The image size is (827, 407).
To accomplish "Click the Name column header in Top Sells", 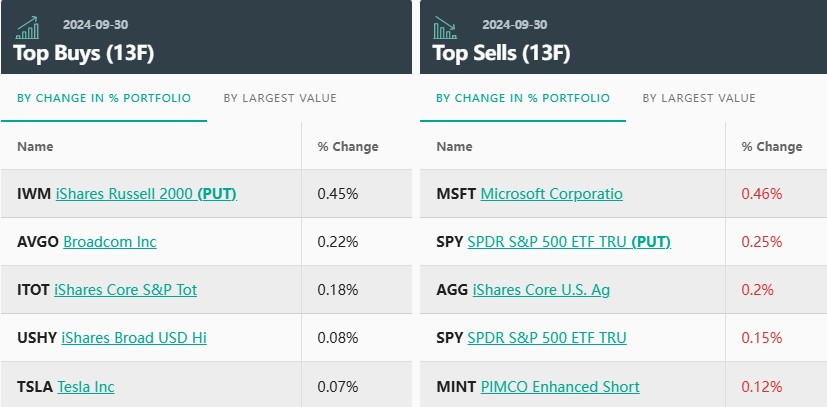I will click(454, 146).
